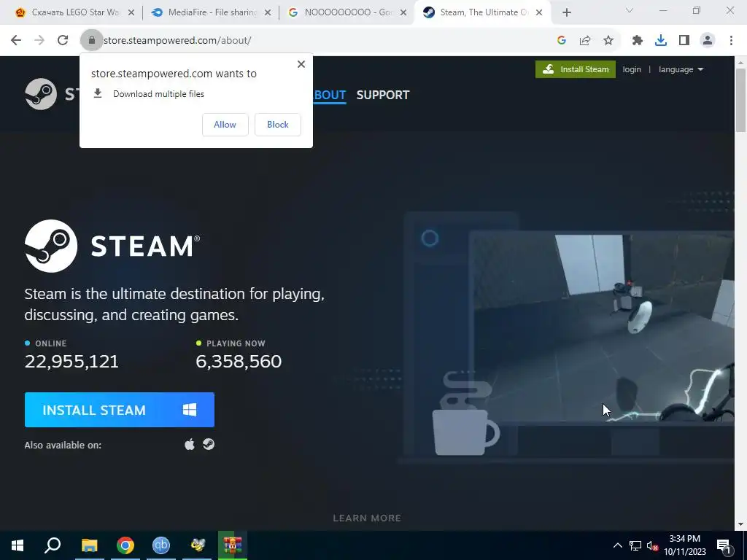
Task: Click the network tray icon
Action: tap(635, 545)
